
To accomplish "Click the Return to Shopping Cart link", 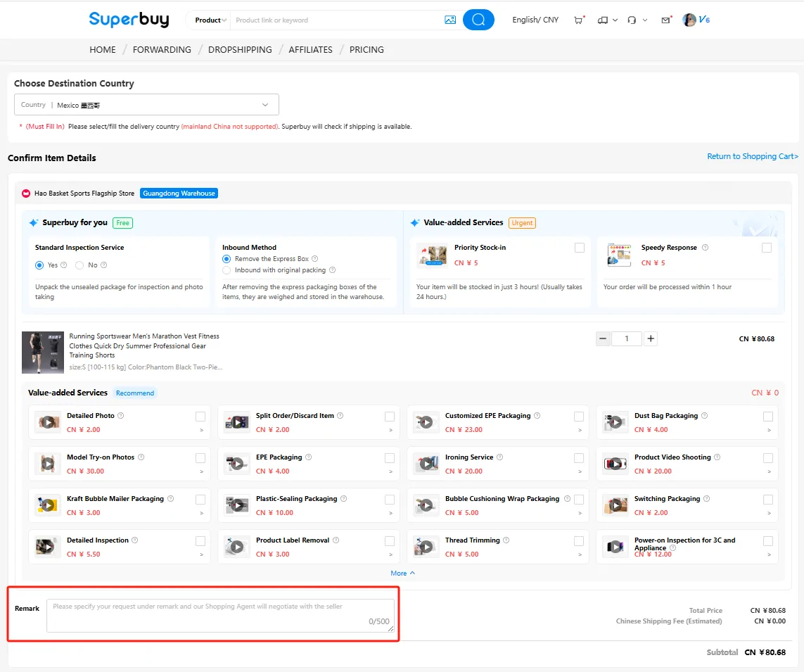I will 753,156.
